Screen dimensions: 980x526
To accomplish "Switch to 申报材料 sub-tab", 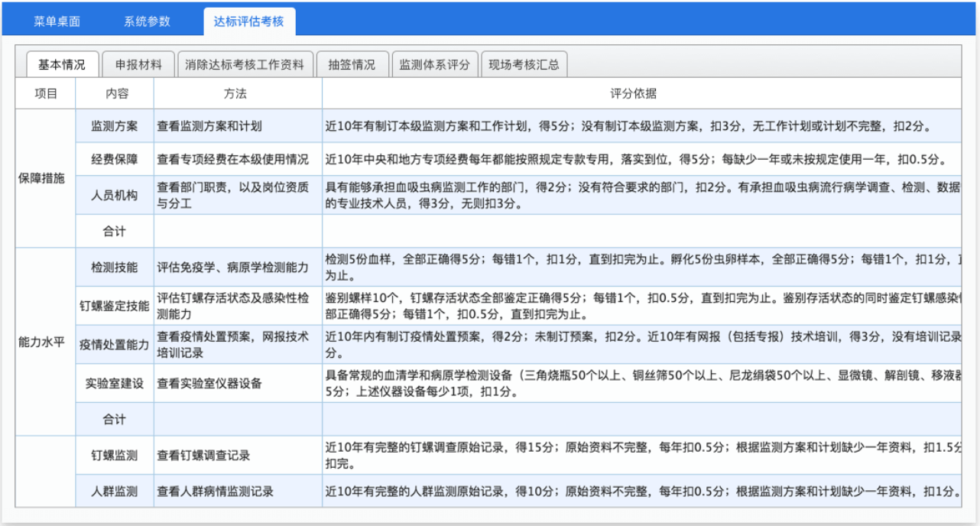I will click(138, 65).
